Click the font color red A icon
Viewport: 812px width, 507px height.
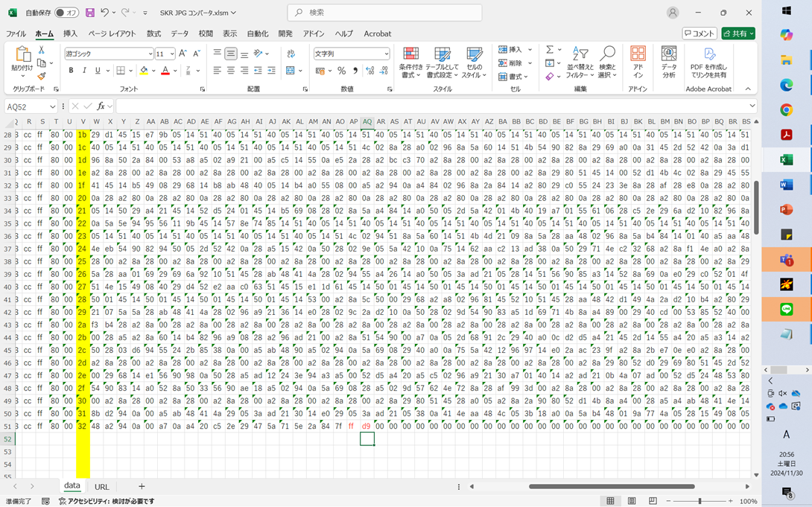click(165, 71)
